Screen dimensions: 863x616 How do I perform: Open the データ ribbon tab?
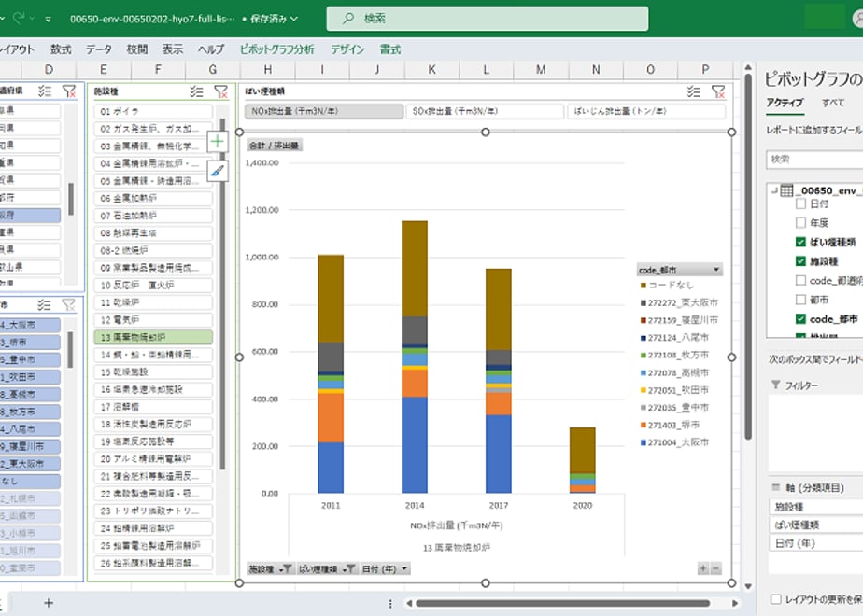click(x=98, y=49)
